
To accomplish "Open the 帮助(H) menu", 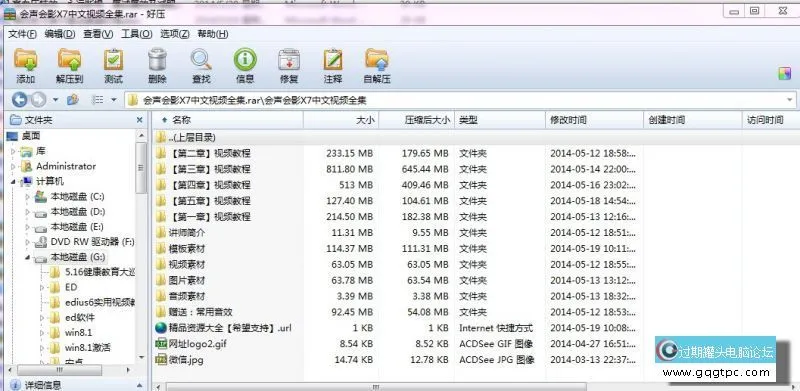I will (212, 34).
